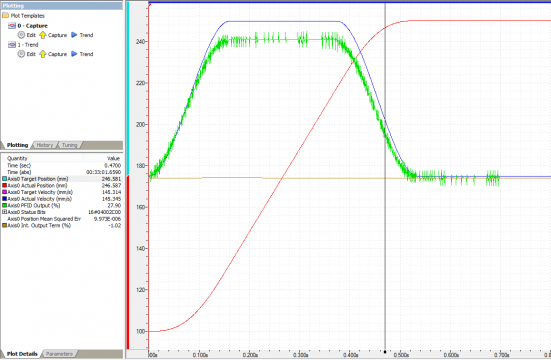The height and width of the screenshot is (360, 551).
Task: Click the Axis0 Actual Velocity blue swatch
Action: coord(4,199)
